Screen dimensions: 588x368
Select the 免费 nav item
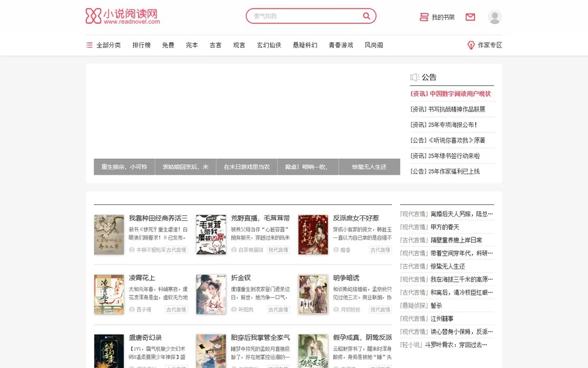coord(168,45)
